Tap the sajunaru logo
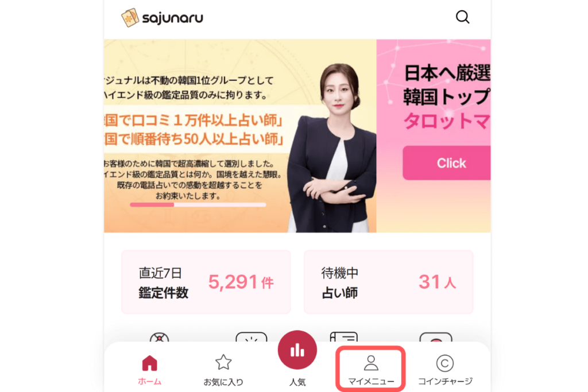Screen dimensions: 588x392 click(x=162, y=18)
